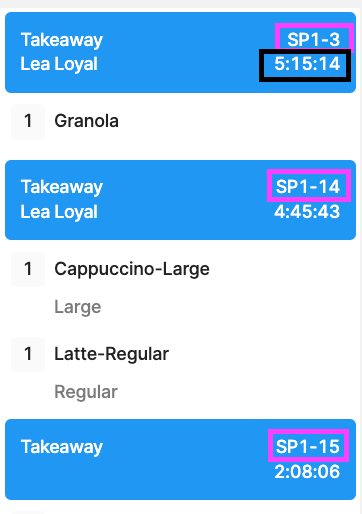The height and width of the screenshot is (514, 362).
Task: Click the Regular modifier text
Action: (x=86, y=392)
